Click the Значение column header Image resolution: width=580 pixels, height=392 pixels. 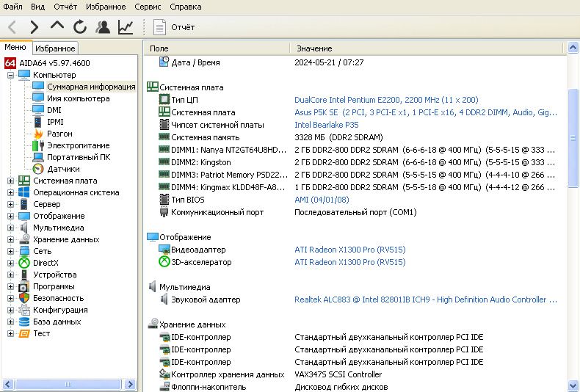pos(427,48)
